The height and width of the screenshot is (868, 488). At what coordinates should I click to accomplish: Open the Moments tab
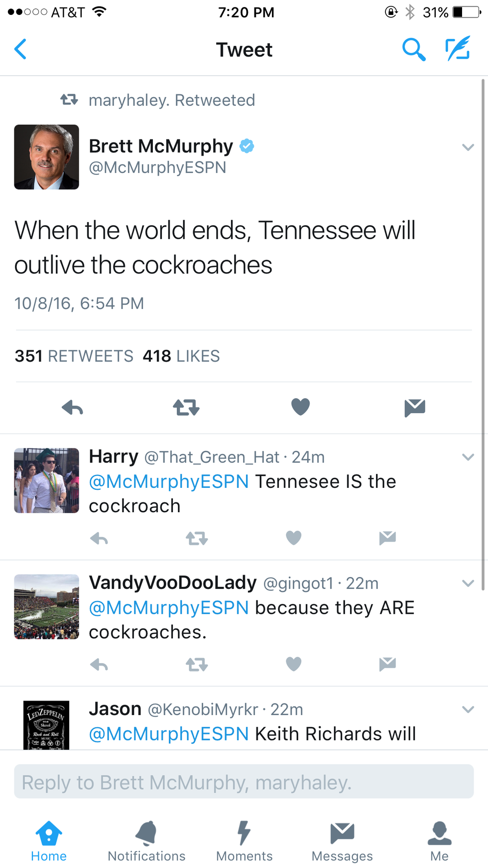pyautogui.click(x=244, y=841)
